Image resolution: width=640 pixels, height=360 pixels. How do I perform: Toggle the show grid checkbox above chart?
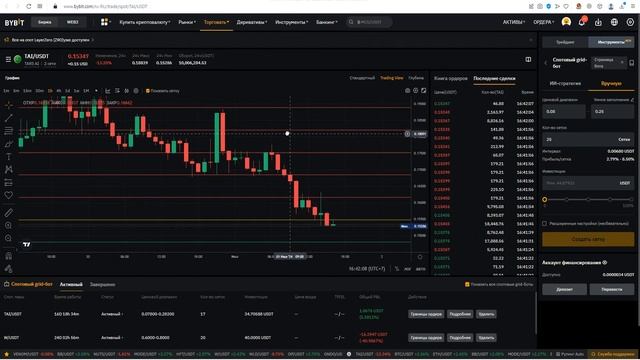pos(148,91)
